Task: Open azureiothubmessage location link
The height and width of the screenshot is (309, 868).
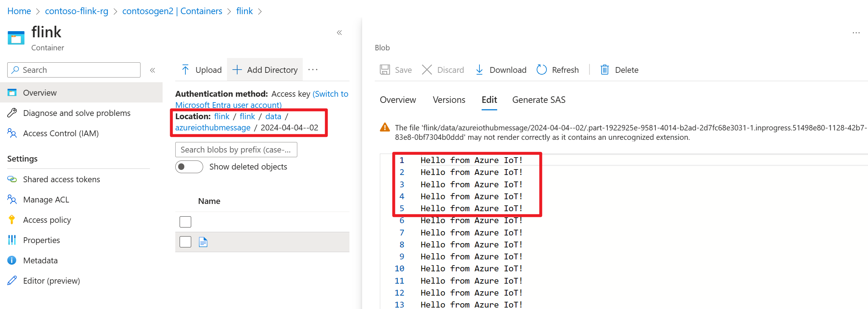Action: coord(213,128)
